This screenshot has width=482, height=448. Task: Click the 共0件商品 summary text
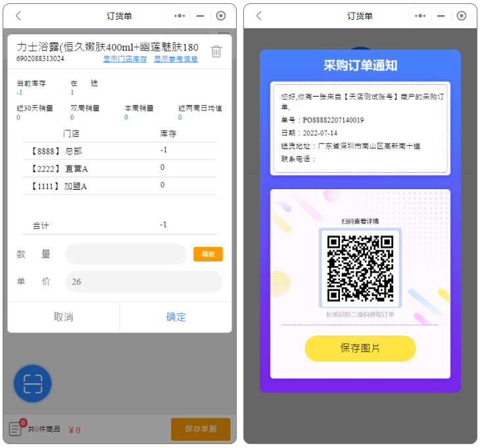[x=44, y=429]
